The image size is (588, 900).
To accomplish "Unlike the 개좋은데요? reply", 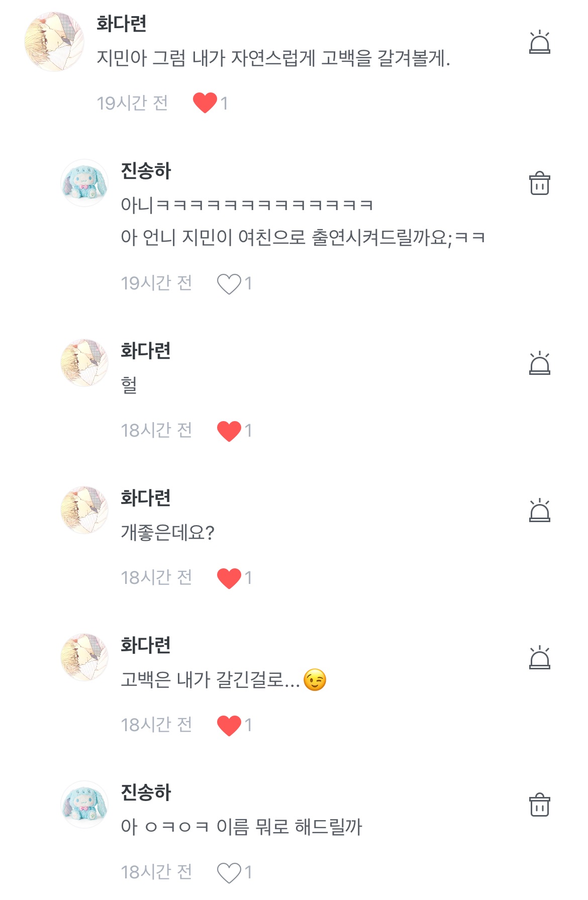I will point(229,578).
